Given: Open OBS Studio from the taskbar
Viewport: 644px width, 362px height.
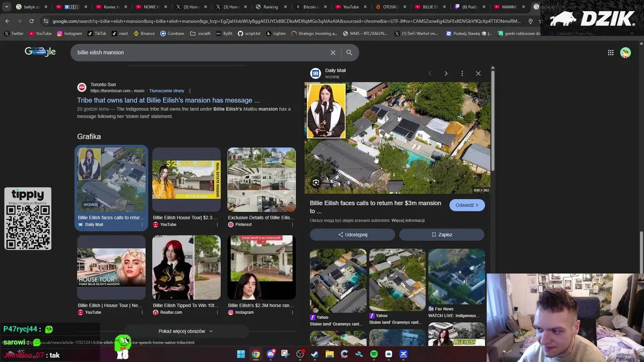Looking at the screenshot, I should [x=300, y=354].
